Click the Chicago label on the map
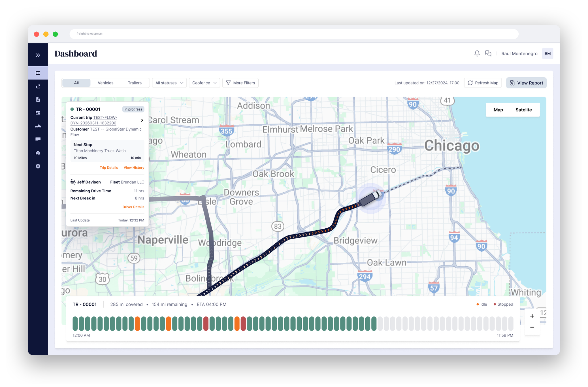Viewport: 588px width, 387px height. point(451,146)
